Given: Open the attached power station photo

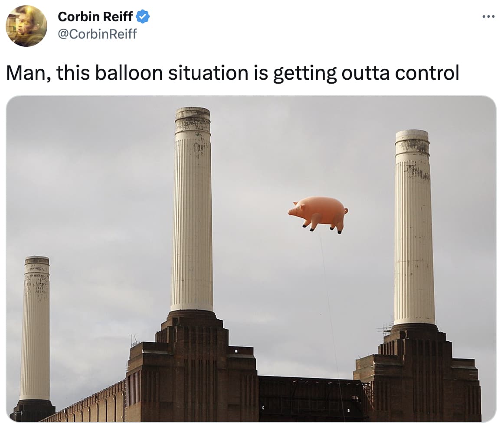Looking at the screenshot, I should click(x=251, y=259).
